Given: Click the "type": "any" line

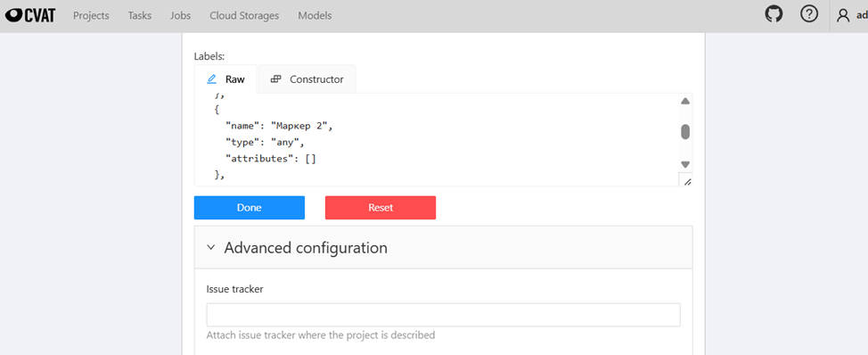Looking at the screenshot, I should click(266, 143).
